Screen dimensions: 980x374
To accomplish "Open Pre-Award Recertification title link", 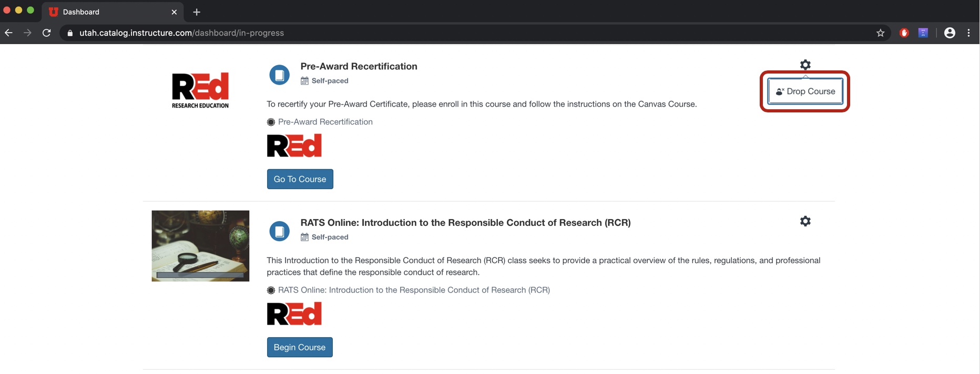I will [359, 66].
